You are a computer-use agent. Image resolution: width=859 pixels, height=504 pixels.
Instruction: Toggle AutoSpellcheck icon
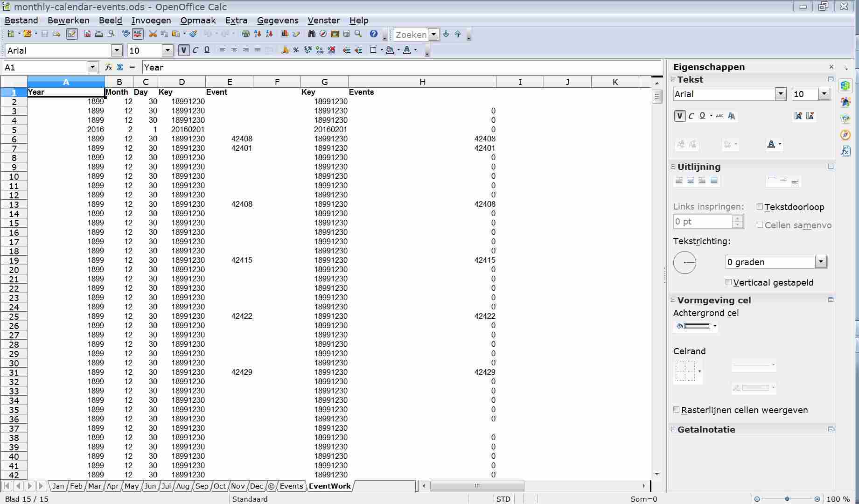(138, 34)
